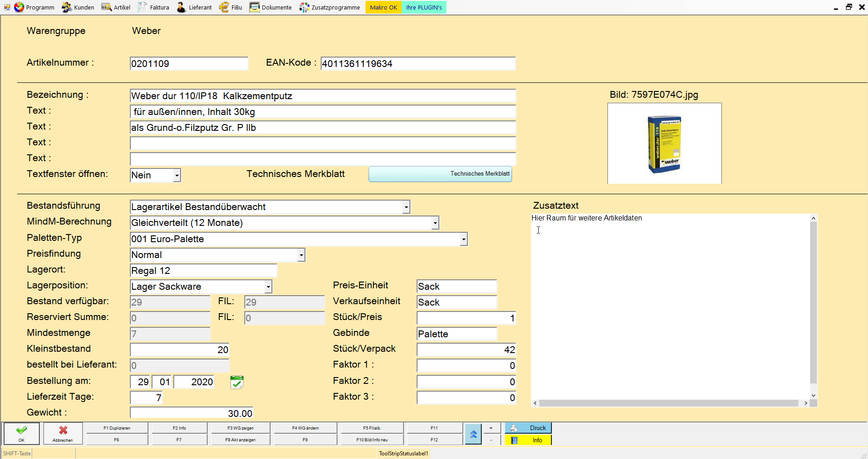Open the Dokumente menu
868x459 pixels.
tap(270, 7)
